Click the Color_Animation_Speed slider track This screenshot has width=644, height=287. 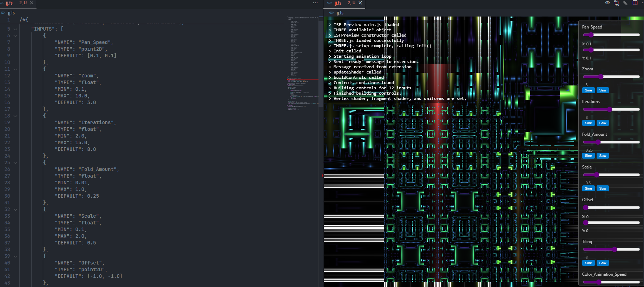611,282
